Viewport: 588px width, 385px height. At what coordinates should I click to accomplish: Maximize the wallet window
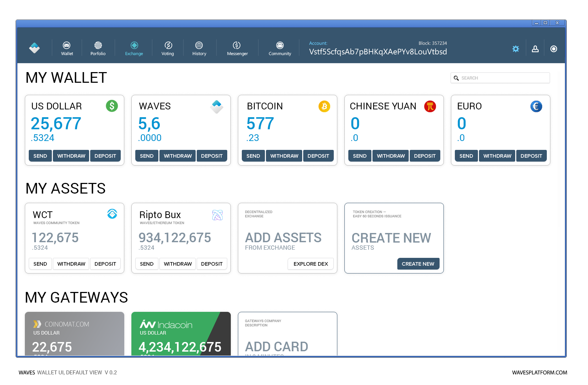coord(545,23)
